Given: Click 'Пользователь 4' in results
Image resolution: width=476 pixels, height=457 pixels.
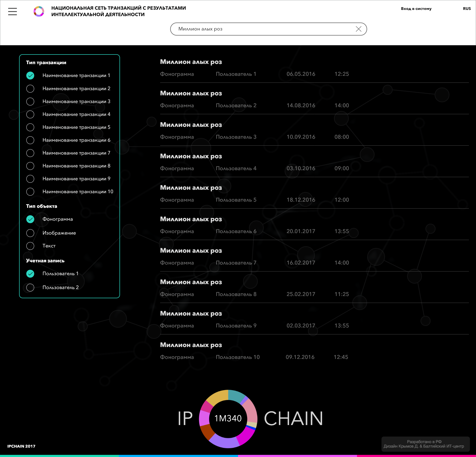Looking at the screenshot, I should (x=236, y=168).
